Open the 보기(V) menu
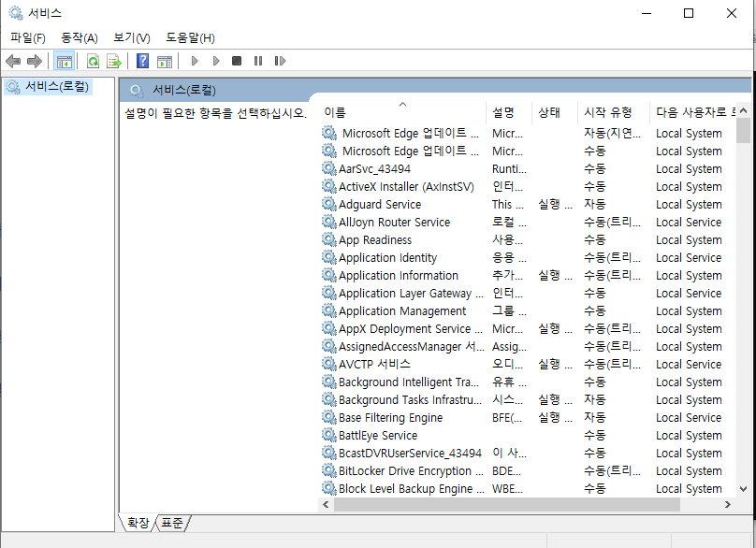Screen dimensions: 756x548 132,37
